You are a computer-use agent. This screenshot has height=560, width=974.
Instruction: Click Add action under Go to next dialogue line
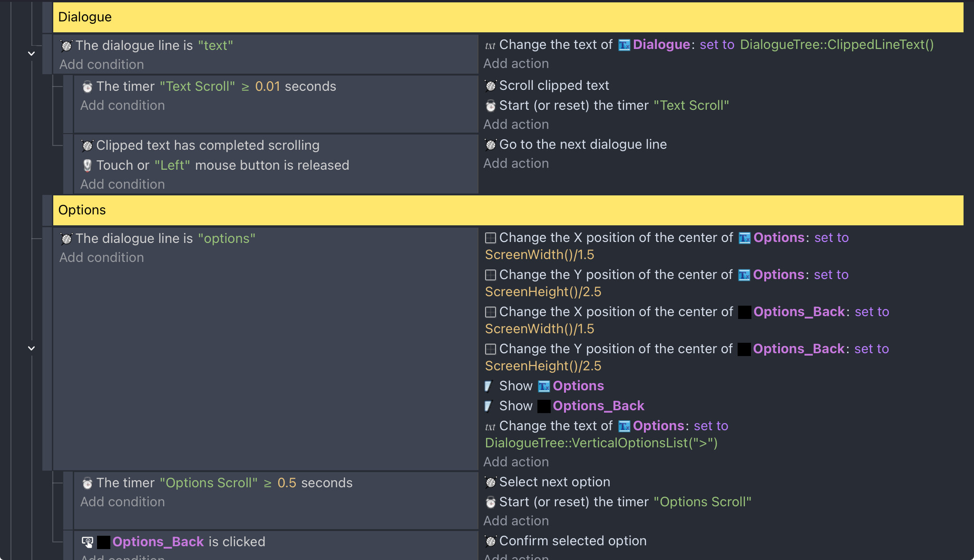[x=516, y=164]
